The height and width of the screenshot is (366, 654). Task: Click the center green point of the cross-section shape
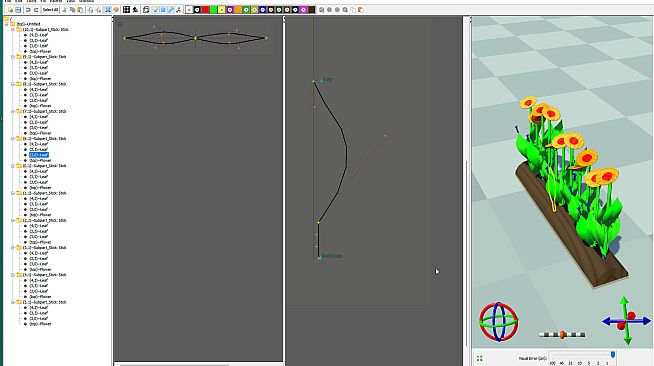(195, 38)
